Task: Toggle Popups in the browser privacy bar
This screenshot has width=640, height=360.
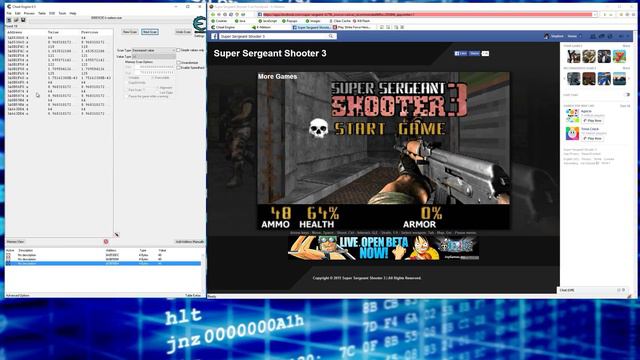Action: point(290,21)
